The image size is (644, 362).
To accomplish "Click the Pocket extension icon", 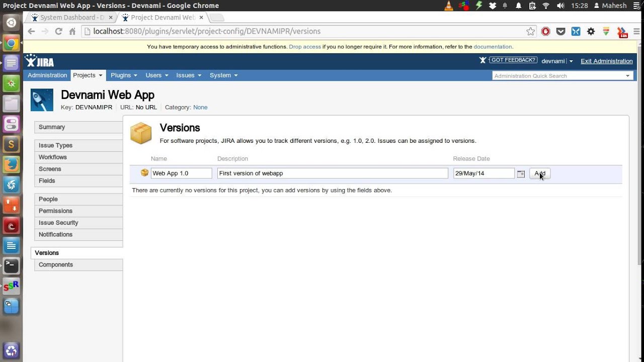I will [560, 31].
